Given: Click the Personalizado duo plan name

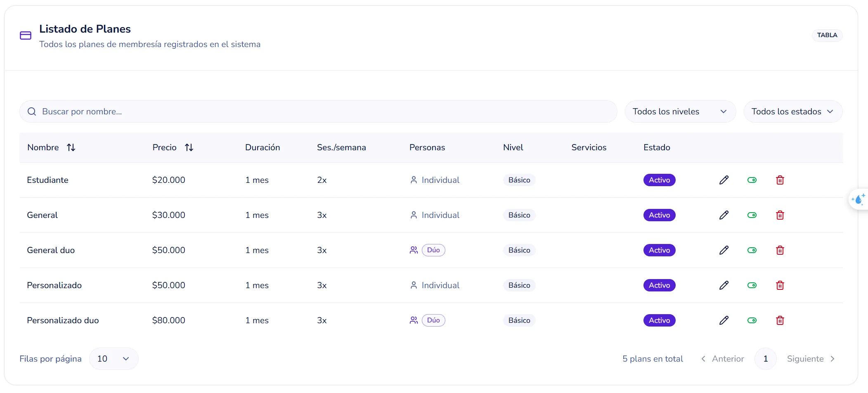Looking at the screenshot, I should coord(63,320).
